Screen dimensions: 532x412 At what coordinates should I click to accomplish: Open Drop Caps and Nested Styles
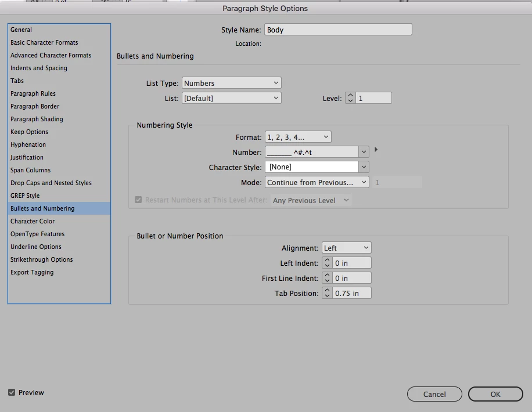pos(59,183)
